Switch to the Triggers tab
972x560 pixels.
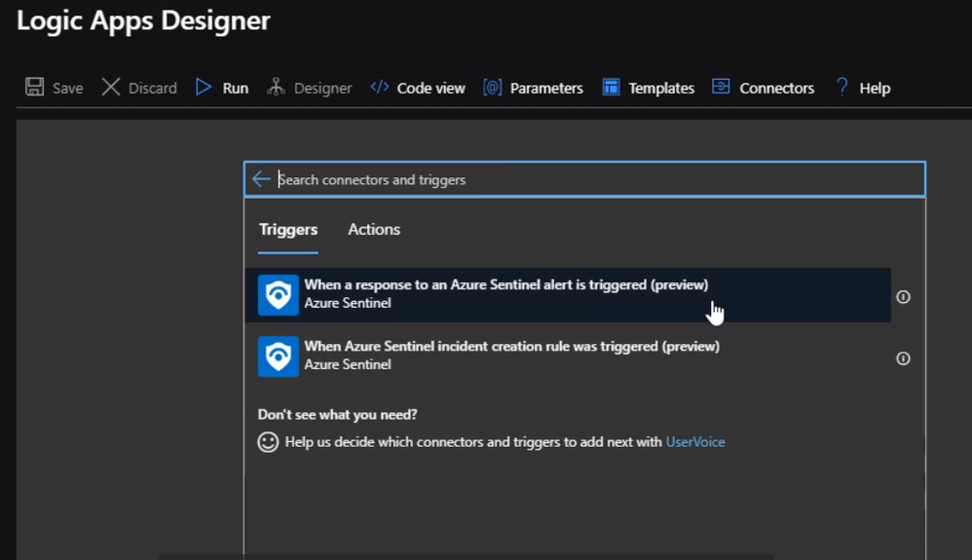click(x=288, y=230)
